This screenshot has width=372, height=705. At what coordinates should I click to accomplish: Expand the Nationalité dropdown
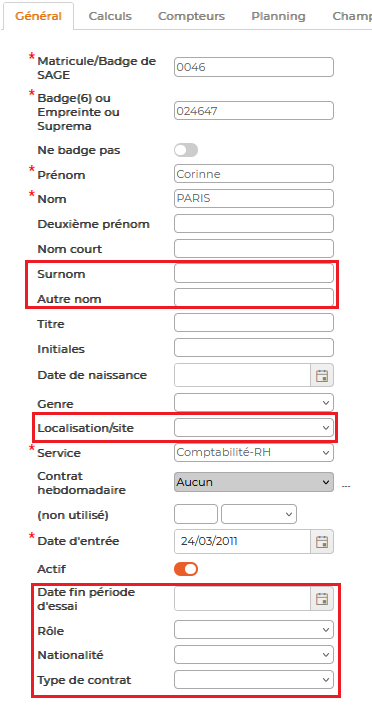[254, 655]
